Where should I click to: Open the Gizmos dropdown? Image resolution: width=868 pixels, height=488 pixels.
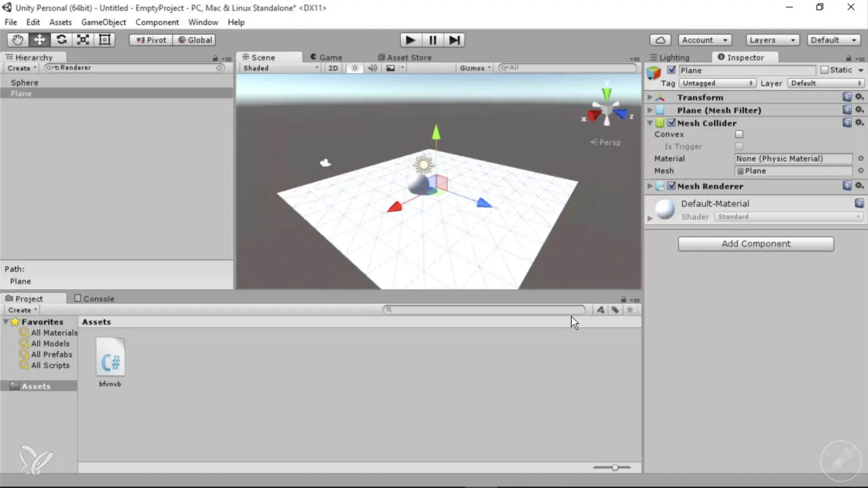[x=475, y=68]
